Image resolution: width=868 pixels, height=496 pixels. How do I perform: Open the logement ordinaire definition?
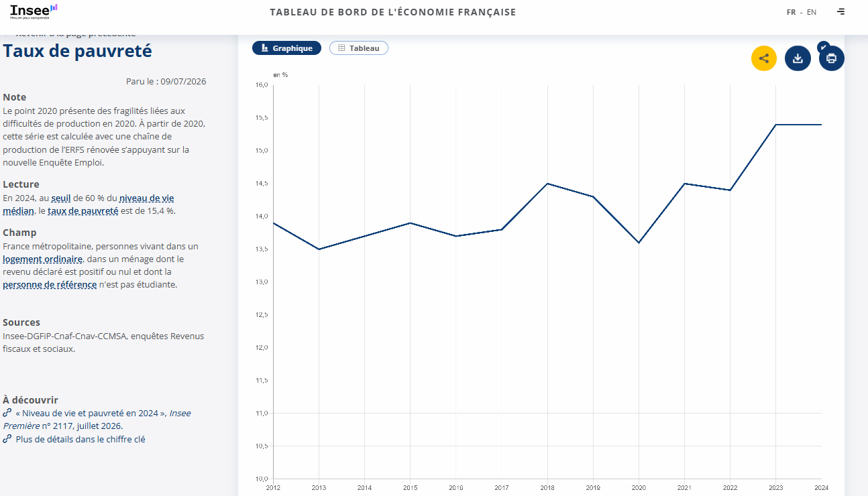tap(42, 259)
